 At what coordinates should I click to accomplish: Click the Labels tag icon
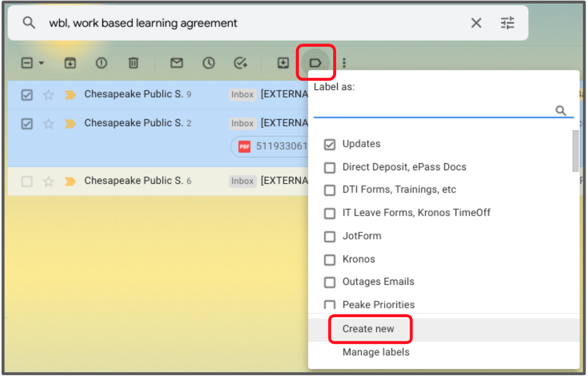tap(316, 63)
